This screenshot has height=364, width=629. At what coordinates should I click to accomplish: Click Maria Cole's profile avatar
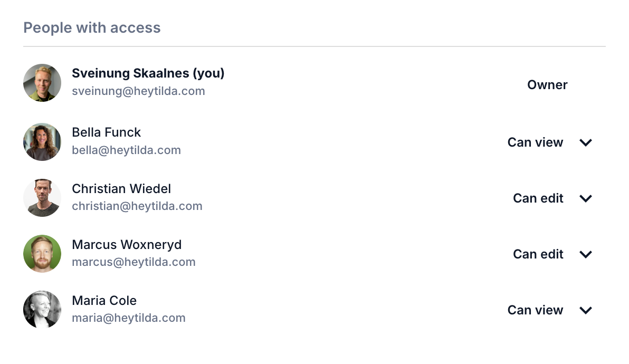point(42,310)
